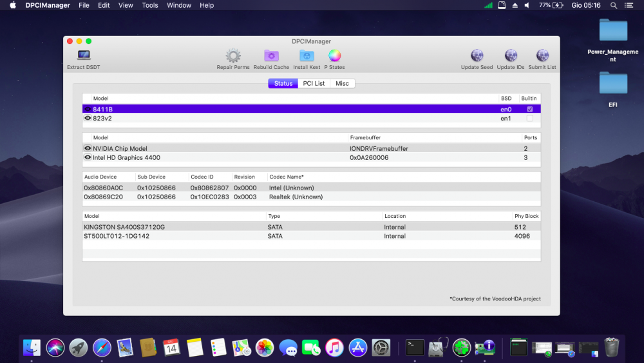Uncheck Builtin checkbox for 8411B

(530, 110)
